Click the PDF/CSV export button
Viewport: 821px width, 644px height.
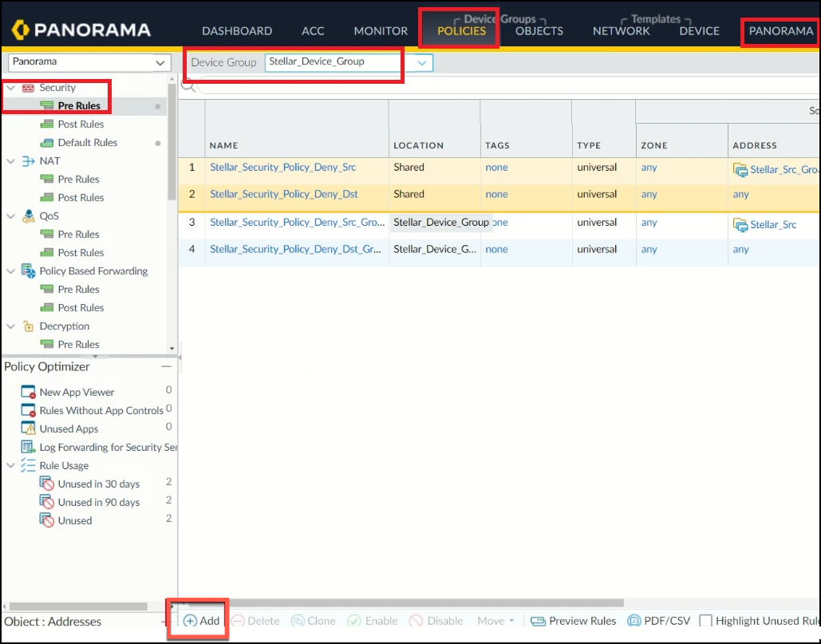pyautogui.click(x=659, y=621)
